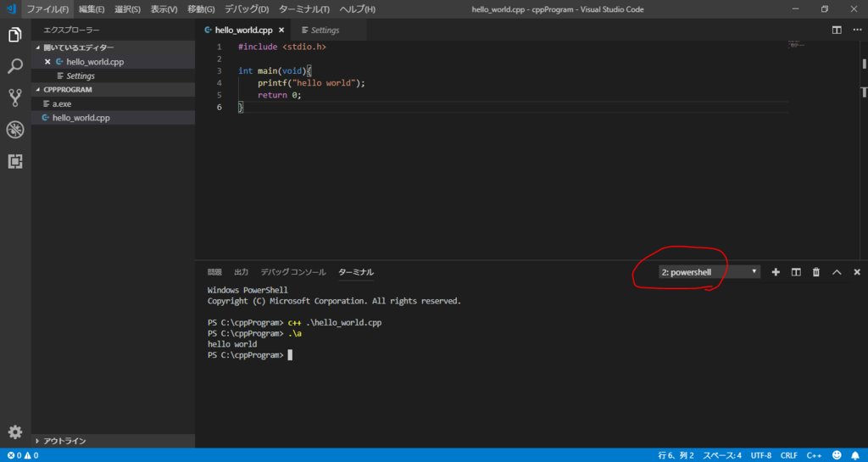Click the terminal prompt PS C:\cppProgram> cursor line
The image size is (868, 462).
[x=250, y=355]
